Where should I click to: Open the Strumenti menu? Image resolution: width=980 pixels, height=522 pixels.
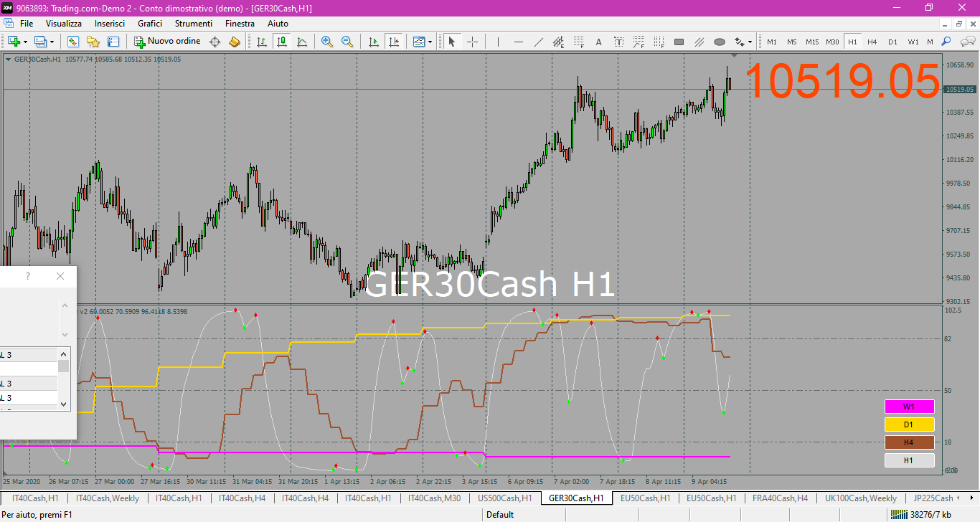(x=193, y=24)
